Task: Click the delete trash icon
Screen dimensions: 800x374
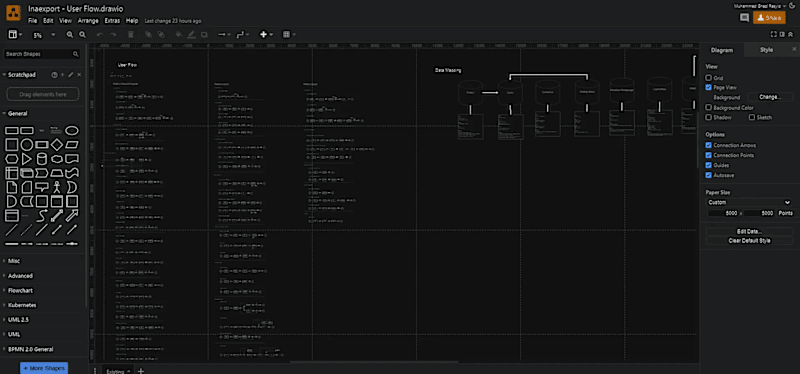Action: (x=131, y=35)
